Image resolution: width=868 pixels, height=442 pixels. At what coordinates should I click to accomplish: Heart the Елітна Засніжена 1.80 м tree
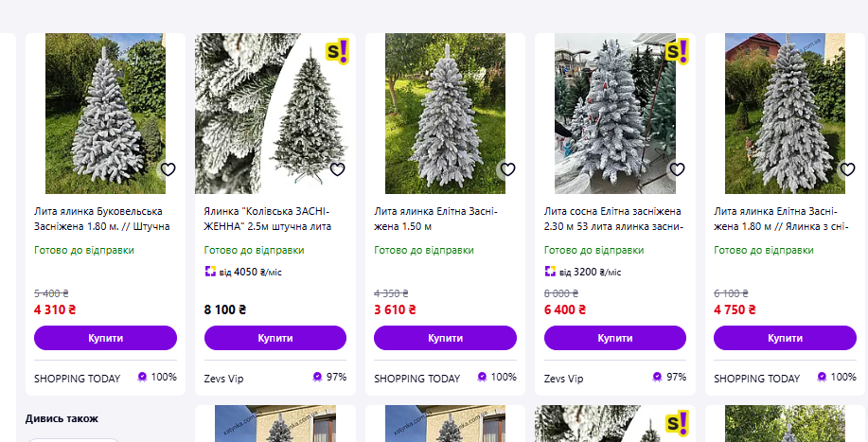tap(847, 169)
